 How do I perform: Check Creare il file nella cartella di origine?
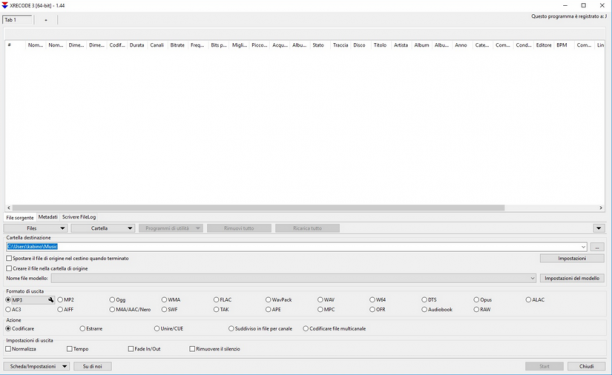click(x=9, y=268)
